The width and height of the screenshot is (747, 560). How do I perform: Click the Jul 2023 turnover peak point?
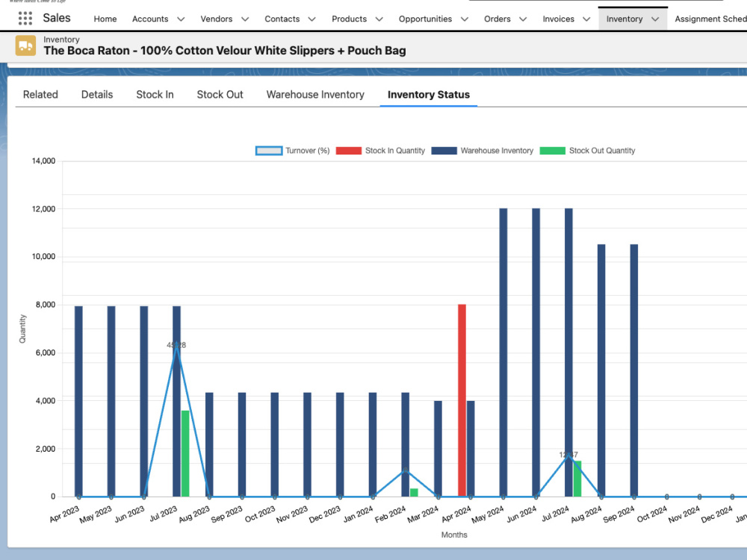click(177, 346)
